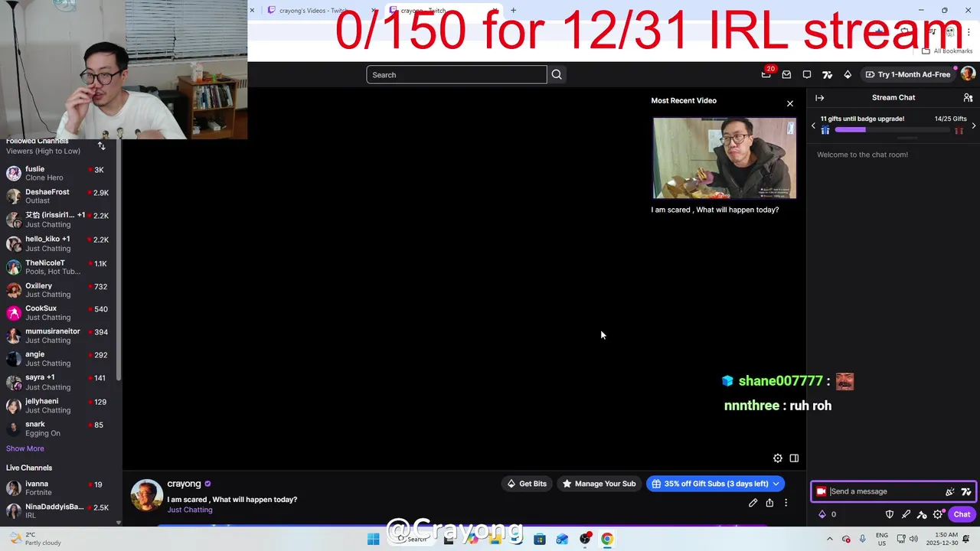
Task: Open the player settings gear
Action: [x=778, y=458]
